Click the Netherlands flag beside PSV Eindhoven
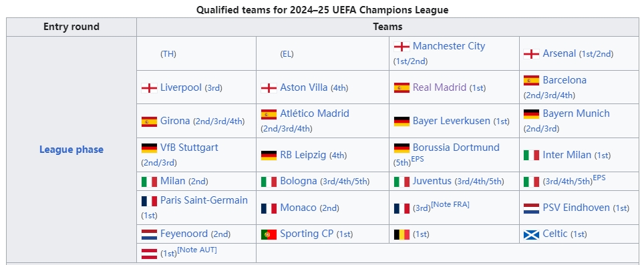 tap(532, 209)
